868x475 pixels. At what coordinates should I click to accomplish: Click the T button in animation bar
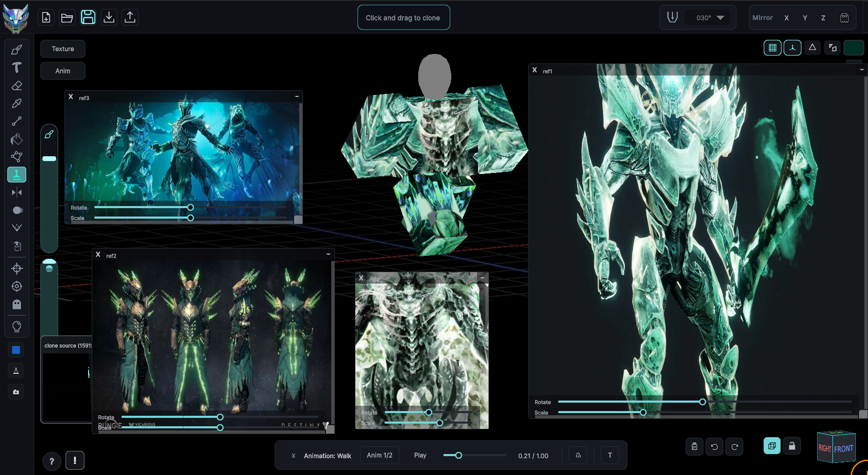coord(610,455)
